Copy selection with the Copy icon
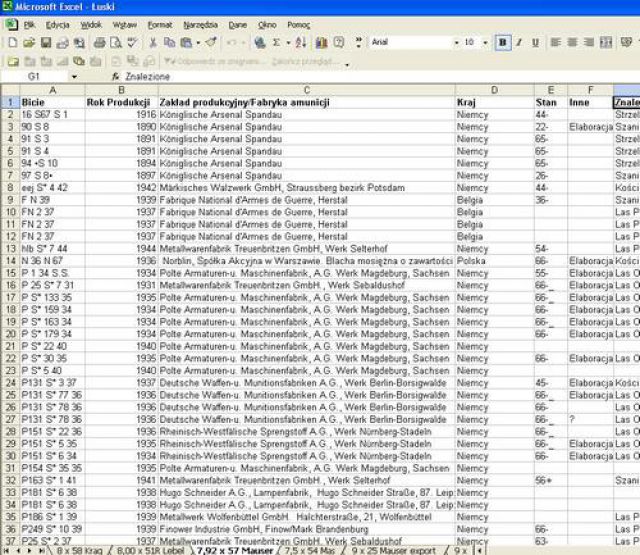Screen dimensions: 640x555 (x=169, y=42)
